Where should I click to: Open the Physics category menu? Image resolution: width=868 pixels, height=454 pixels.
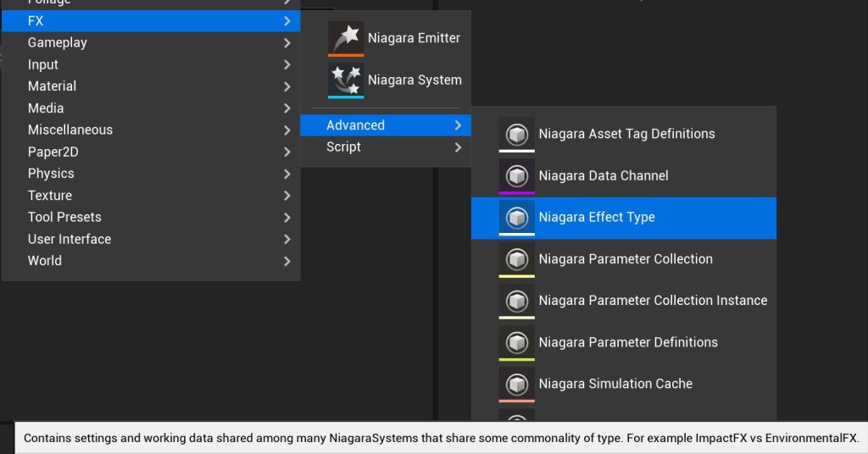click(x=151, y=174)
